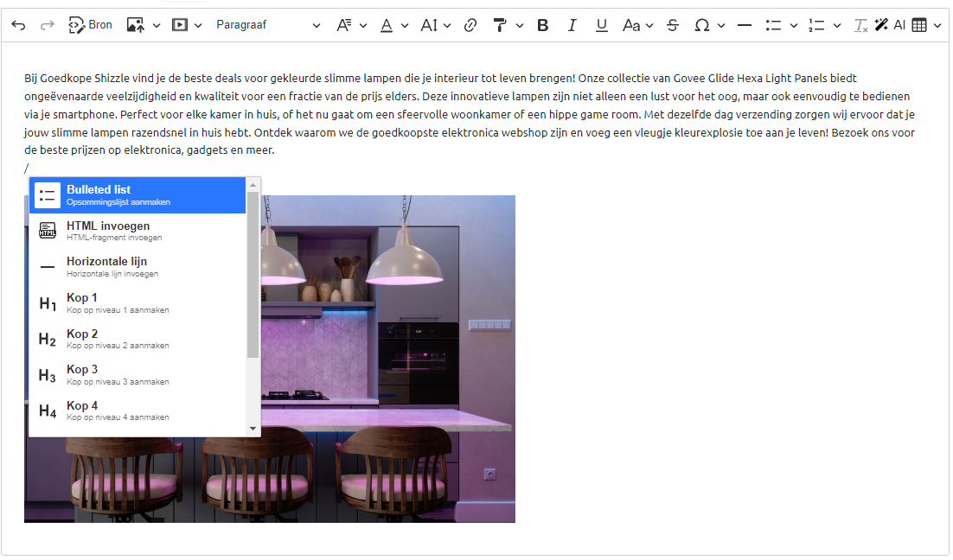The width and height of the screenshot is (953, 560).
Task: Click the insert link icon
Action: 470,25
